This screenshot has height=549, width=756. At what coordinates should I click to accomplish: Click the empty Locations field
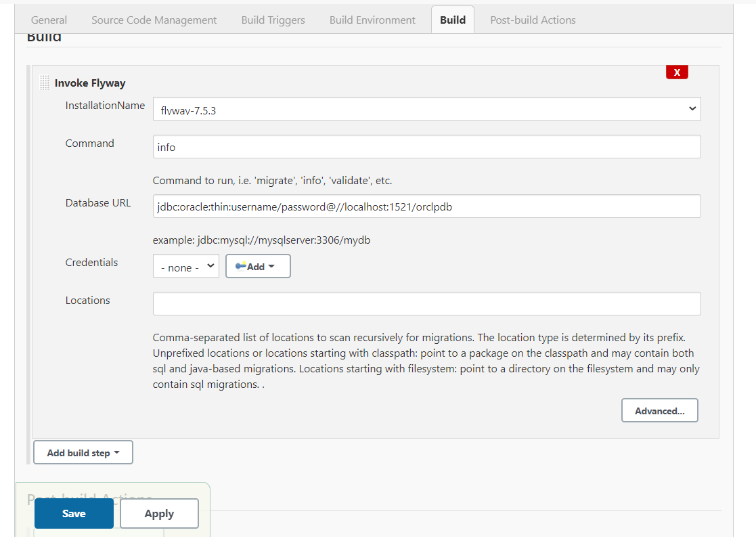point(426,304)
